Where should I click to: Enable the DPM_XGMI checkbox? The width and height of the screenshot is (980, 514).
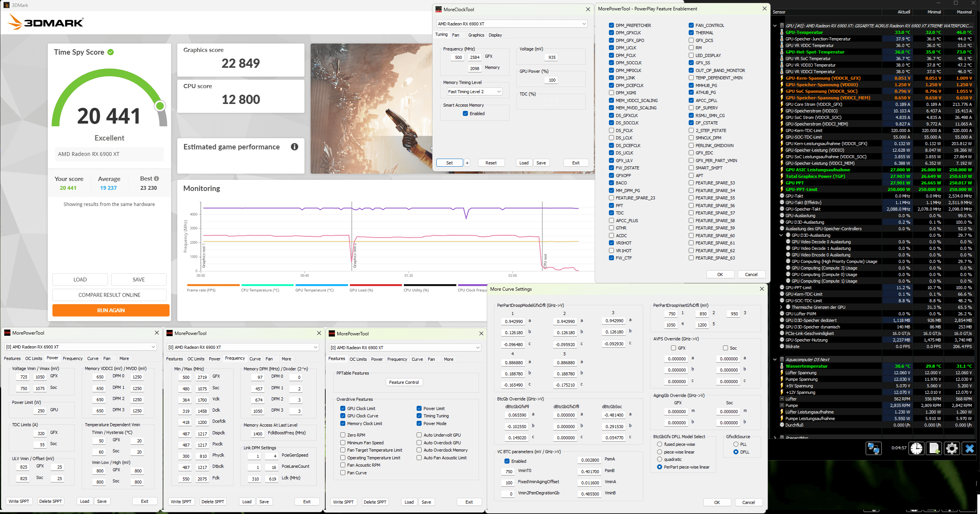click(612, 93)
